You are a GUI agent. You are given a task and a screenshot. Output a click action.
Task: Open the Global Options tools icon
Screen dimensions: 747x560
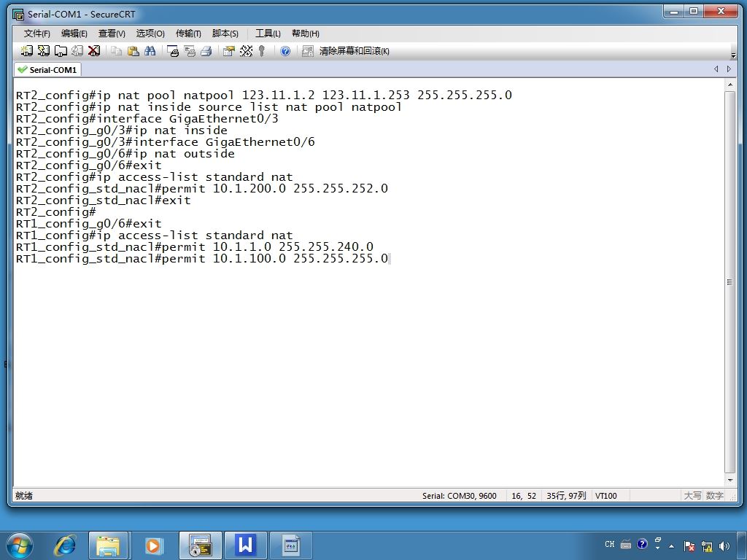pyautogui.click(x=246, y=50)
